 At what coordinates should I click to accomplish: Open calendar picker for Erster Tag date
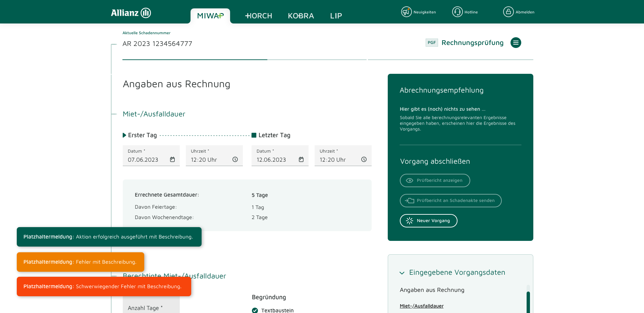172,160
